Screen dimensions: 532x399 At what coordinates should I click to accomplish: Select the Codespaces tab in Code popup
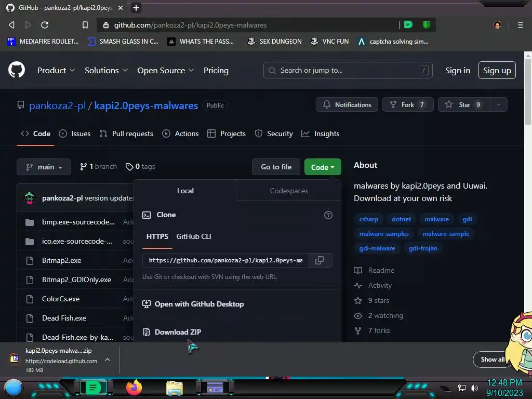click(289, 191)
